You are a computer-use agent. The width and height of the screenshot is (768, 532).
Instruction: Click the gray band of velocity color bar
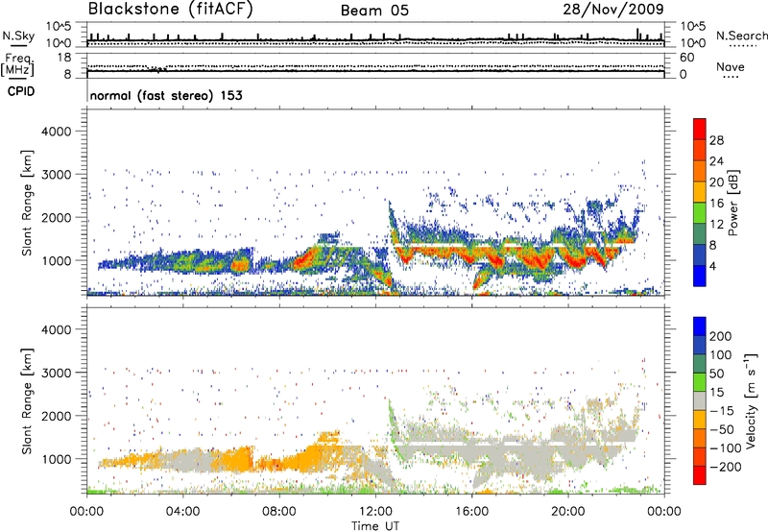click(700, 400)
